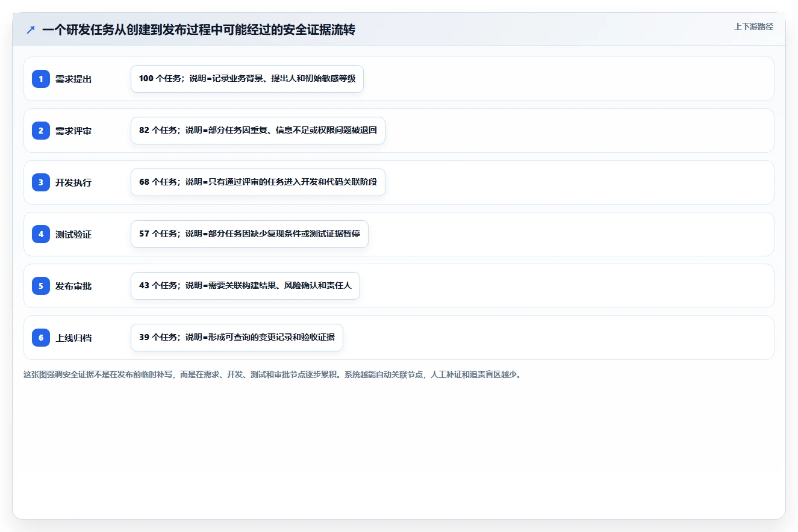This screenshot has width=798, height=532.
Task: Select the step 6 number badge
Action: click(41, 338)
